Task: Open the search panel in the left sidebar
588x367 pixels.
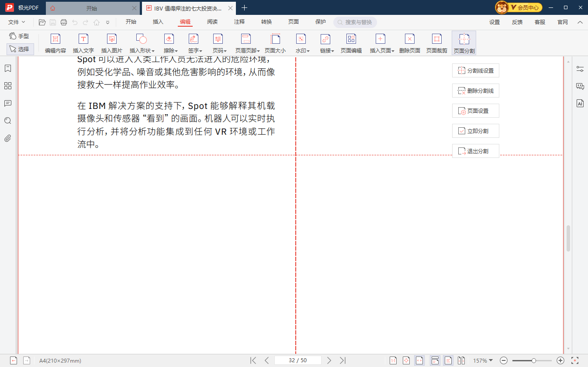Action: pyautogui.click(x=7, y=121)
